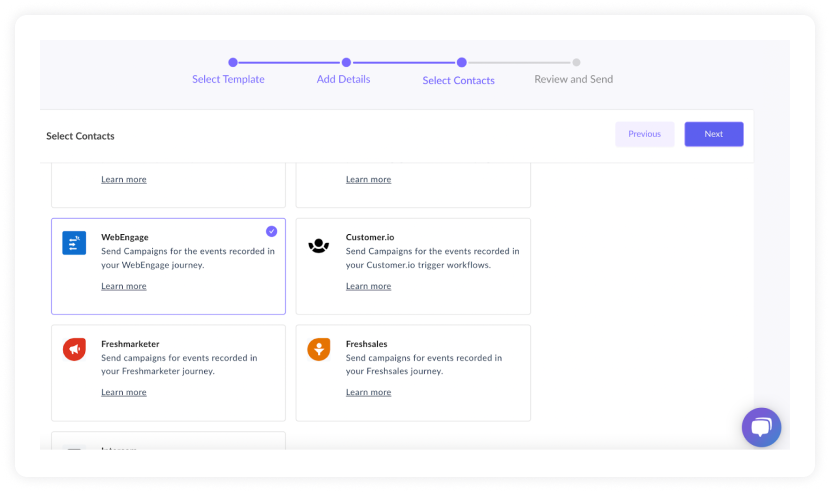Open Learn more link above Customer.io card

point(368,180)
